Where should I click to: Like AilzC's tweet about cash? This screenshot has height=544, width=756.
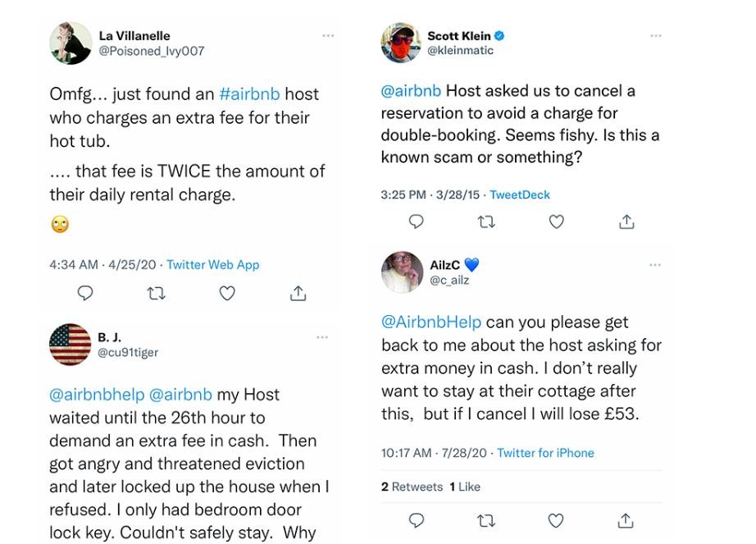coord(557,520)
